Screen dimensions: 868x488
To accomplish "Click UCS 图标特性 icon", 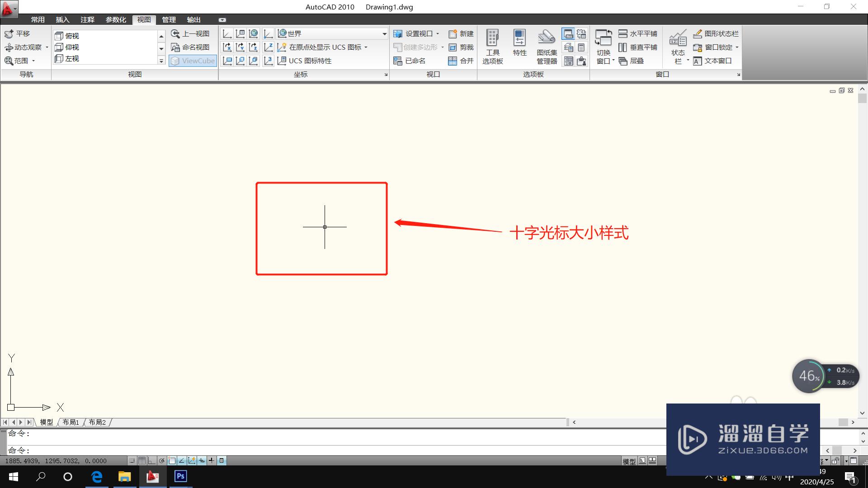I will pos(282,61).
